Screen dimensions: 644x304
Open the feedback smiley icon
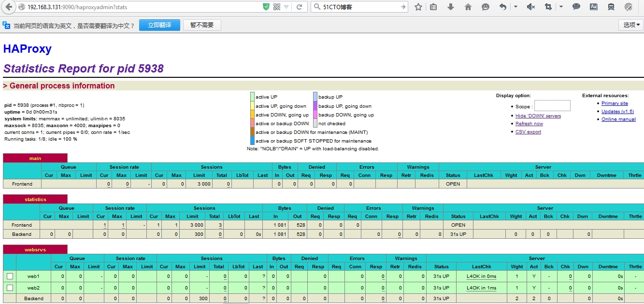486,7
